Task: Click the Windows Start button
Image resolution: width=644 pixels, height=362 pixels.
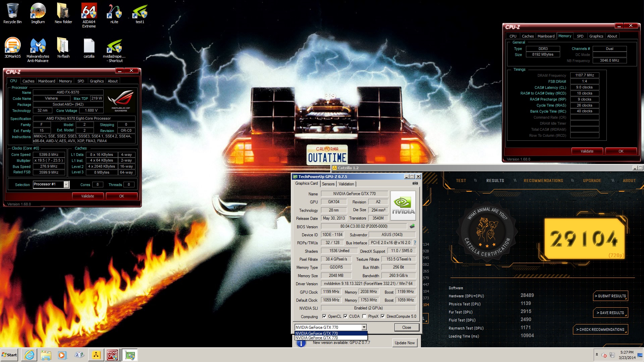Action: [x=9, y=355]
